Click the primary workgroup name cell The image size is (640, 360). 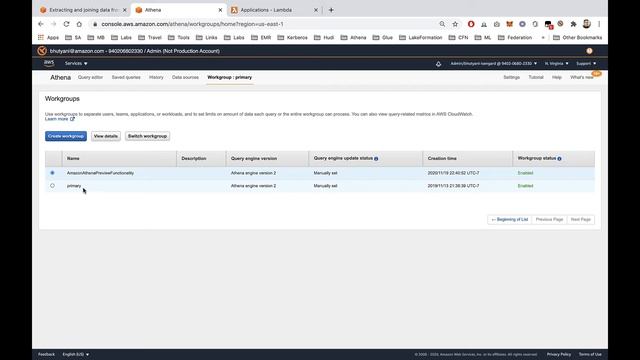coord(74,186)
